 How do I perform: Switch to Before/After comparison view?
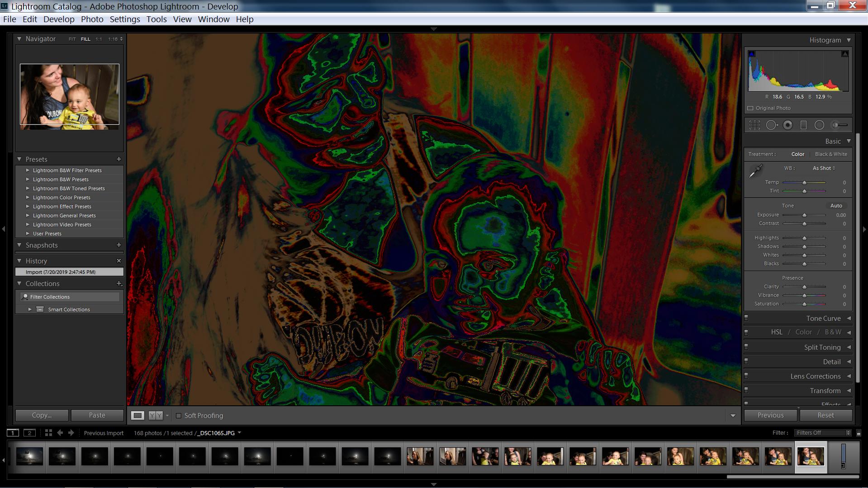(x=156, y=415)
